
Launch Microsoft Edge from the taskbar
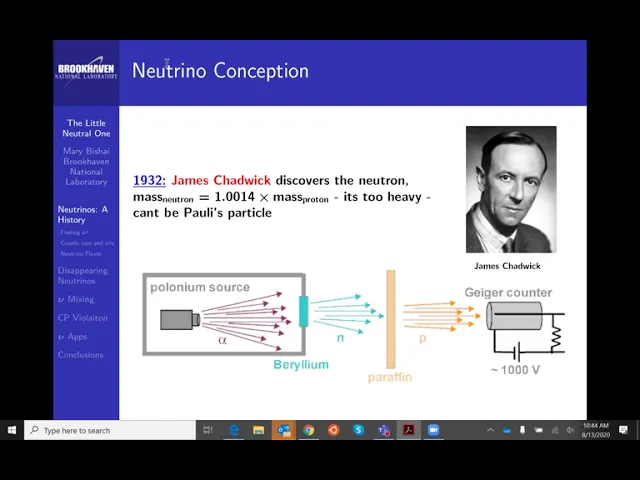[234, 430]
